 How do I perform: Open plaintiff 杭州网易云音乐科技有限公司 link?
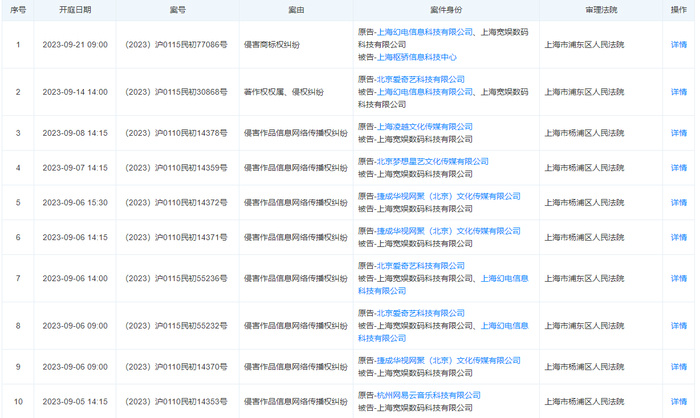pyautogui.click(x=429, y=396)
